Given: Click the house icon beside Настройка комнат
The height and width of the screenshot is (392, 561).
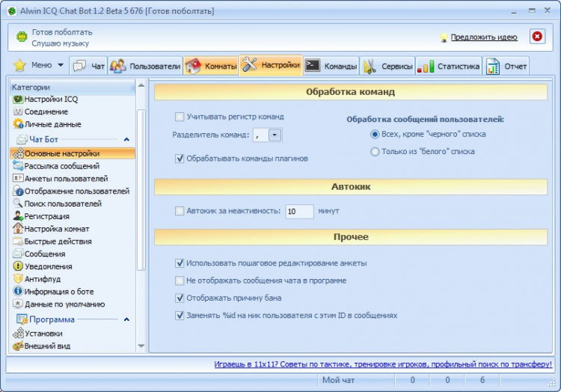Looking at the screenshot, I should [18, 228].
